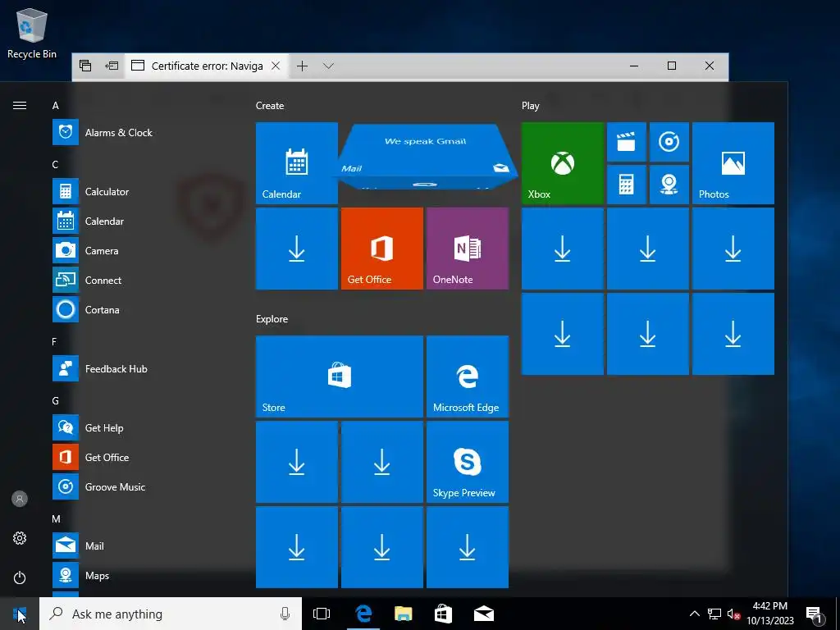Image resolution: width=840 pixels, height=630 pixels.
Task: Open the Calculator small tile
Action: pyautogui.click(x=626, y=185)
